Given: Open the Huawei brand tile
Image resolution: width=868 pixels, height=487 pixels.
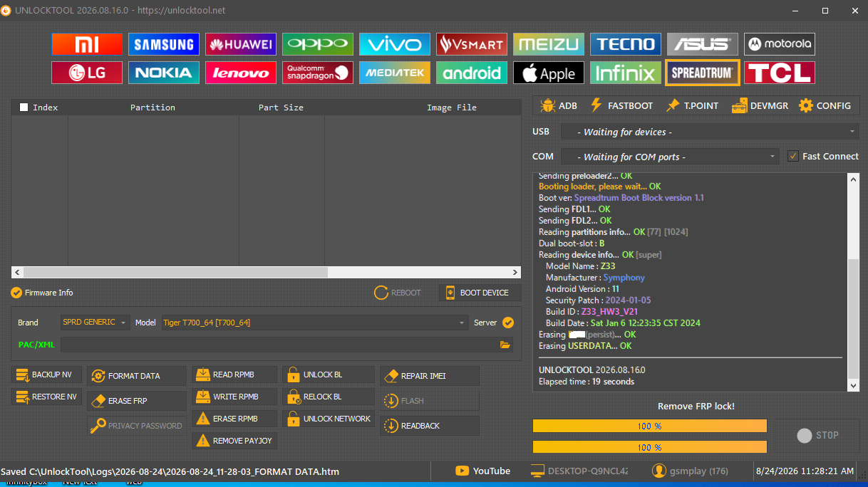Looking at the screenshot, I should tap(241, 44).
